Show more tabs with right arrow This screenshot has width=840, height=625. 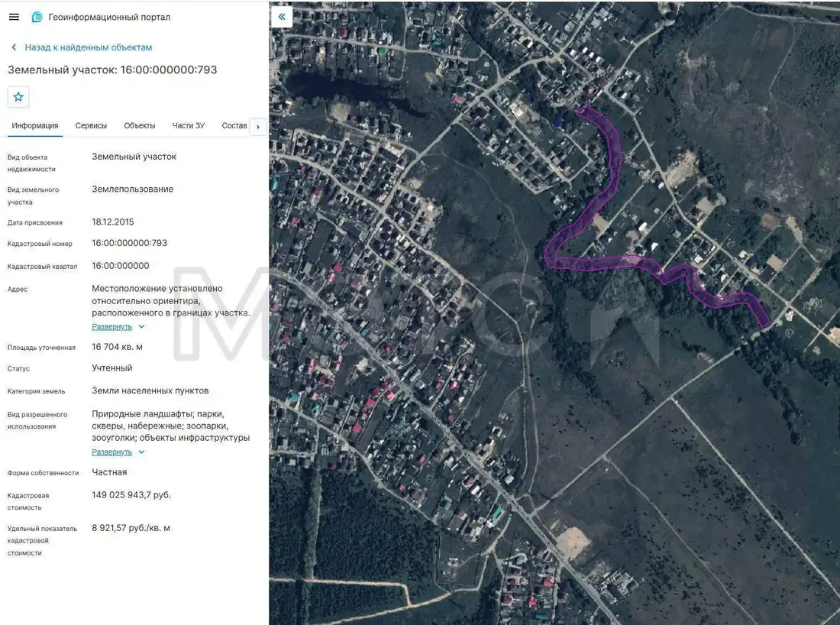[258, 127]
